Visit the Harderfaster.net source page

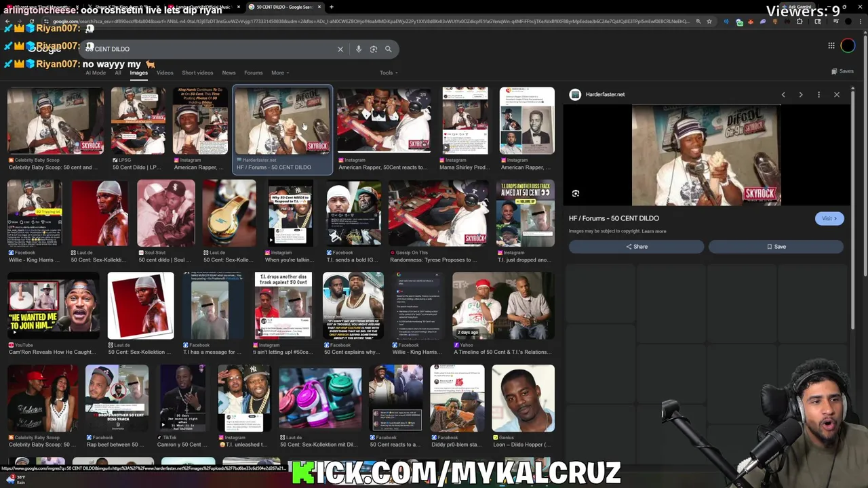[x=829, y=218]
